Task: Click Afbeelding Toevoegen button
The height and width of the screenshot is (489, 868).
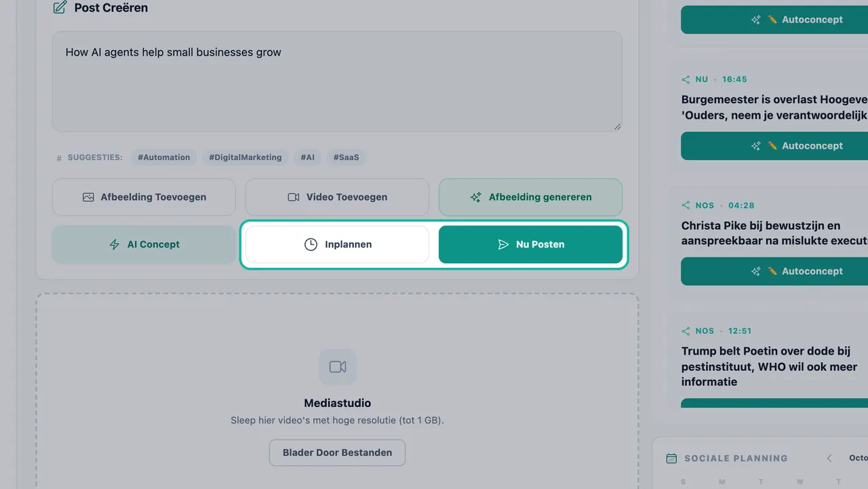Action: tap(144, 197)
